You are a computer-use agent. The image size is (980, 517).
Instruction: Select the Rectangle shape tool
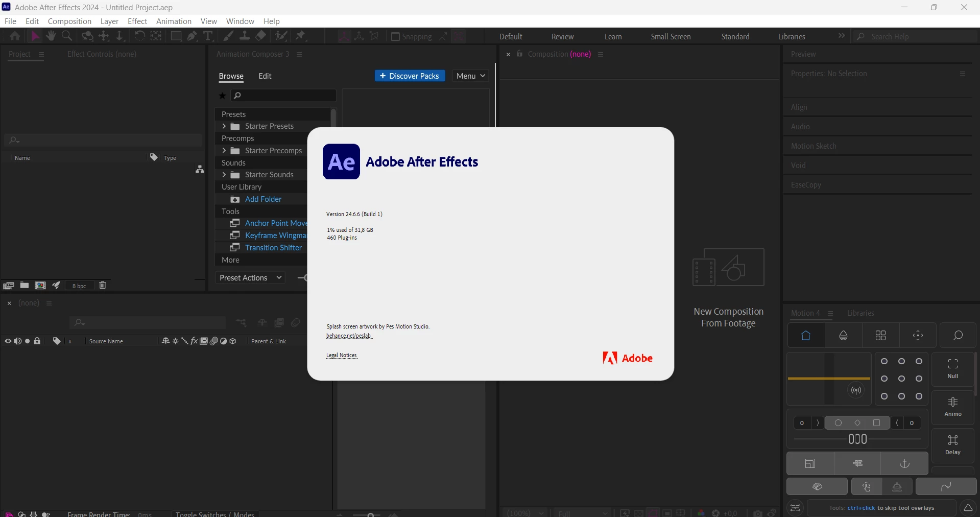point(176,36)
